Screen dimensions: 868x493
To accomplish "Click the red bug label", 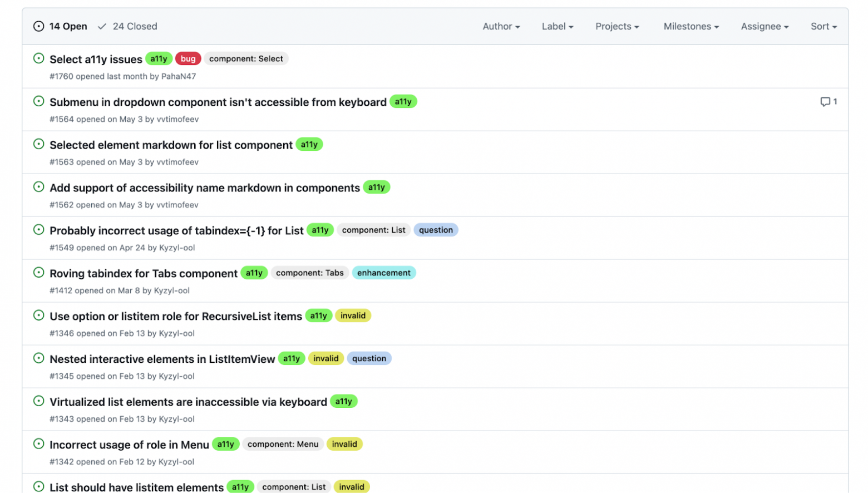I will tap(188, 59).
